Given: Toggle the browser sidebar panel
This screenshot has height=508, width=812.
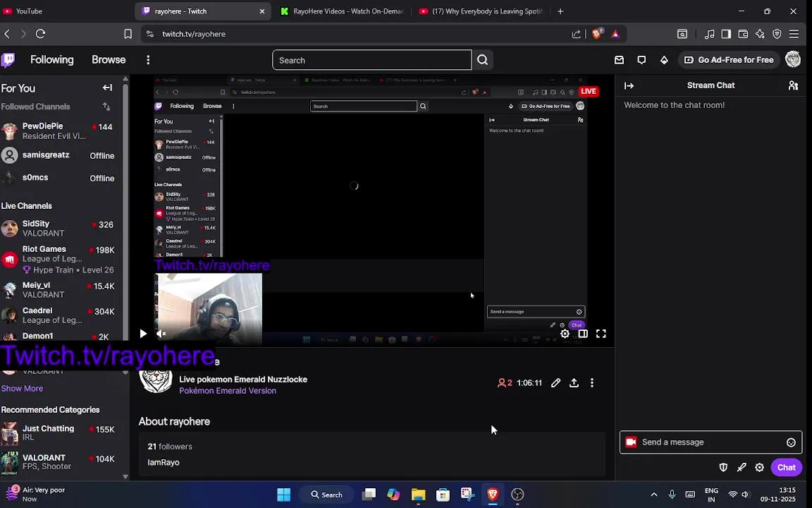Looking at the screenshot, I should click(726, 34).
